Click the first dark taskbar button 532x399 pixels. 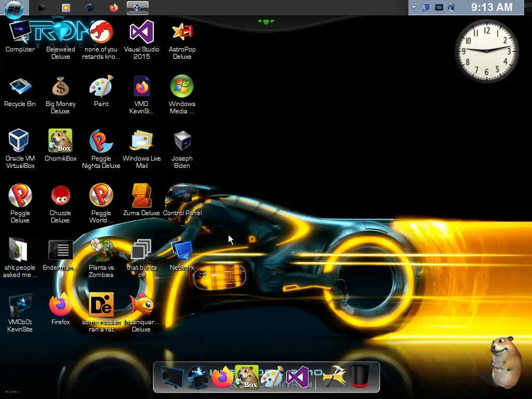click(x=42, y=7)
